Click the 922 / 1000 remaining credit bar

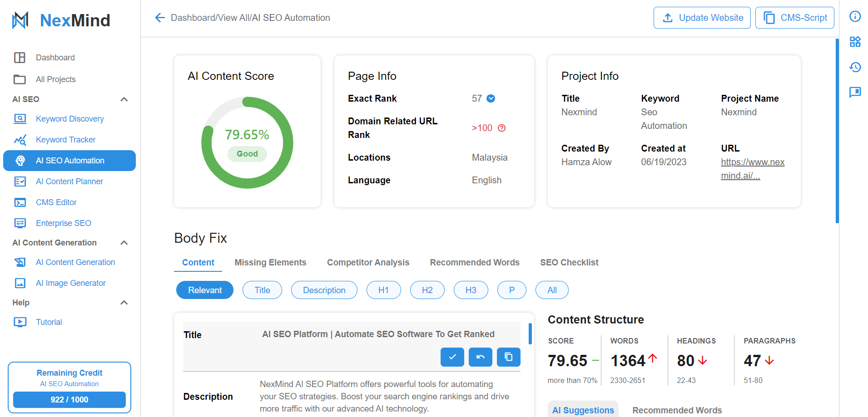tap(69, 400)
